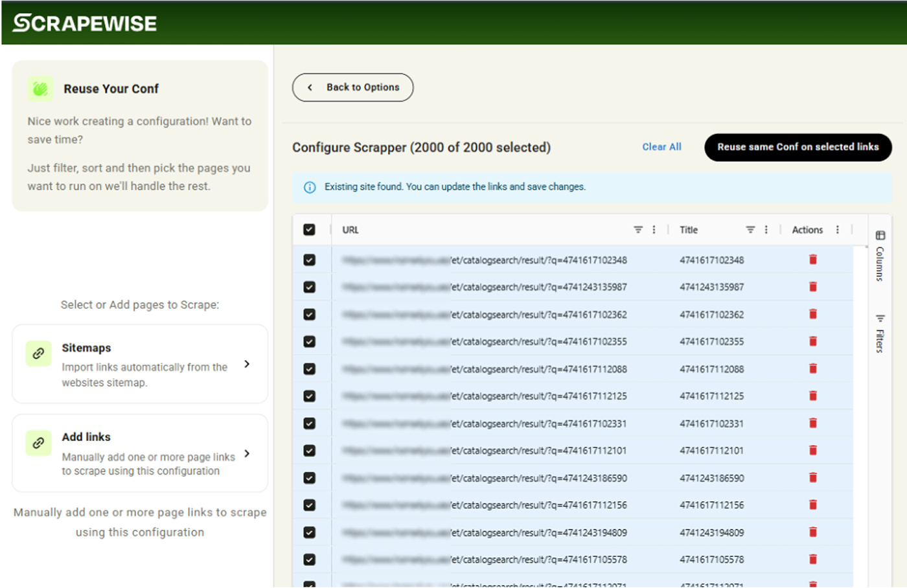This screenshot has height=588, width=907.
Task: Click the info icon in the notification banner
Action: [310, 187]
